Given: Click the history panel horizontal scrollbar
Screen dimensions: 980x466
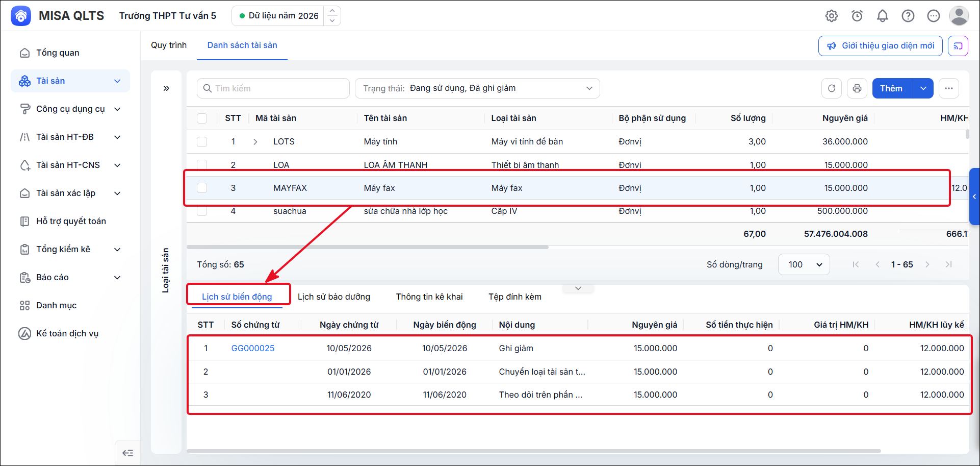Looking at the screenshot, I should point(534,451).
